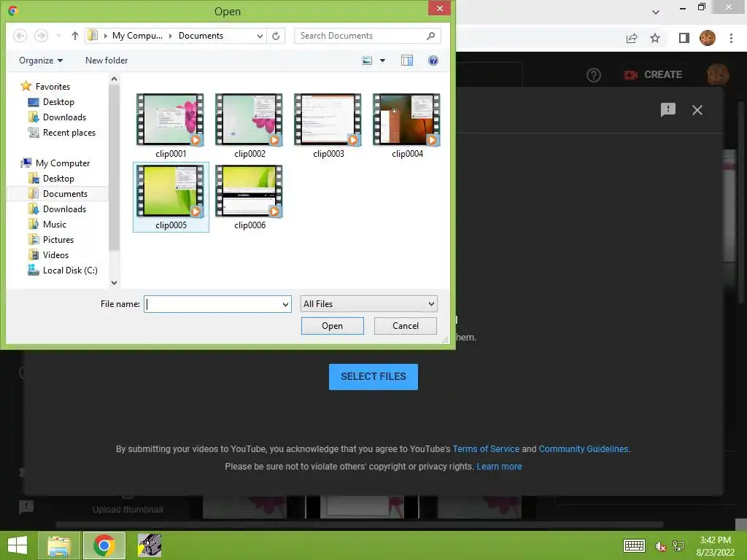
Task: Toggle the preview pane icon
Action: click(x=407, y=61)
